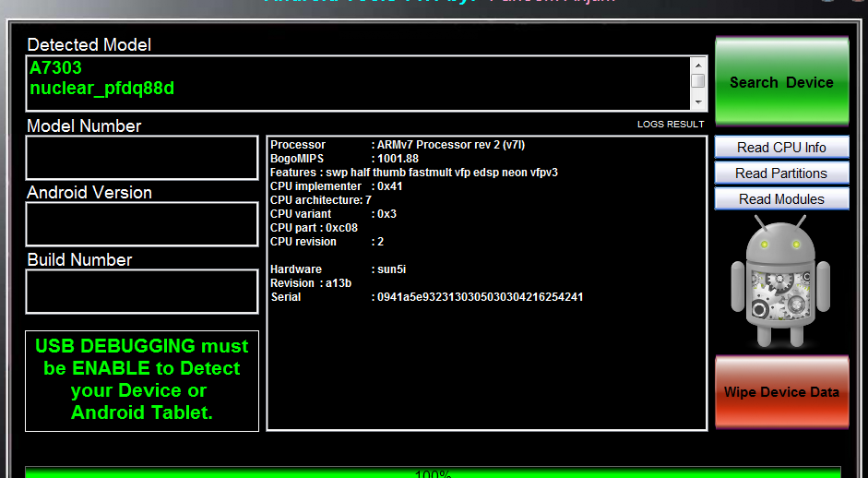Click the Serial number log line
Image resolution: width=868 pixels, height=478 pixels.
coord(427,297)
